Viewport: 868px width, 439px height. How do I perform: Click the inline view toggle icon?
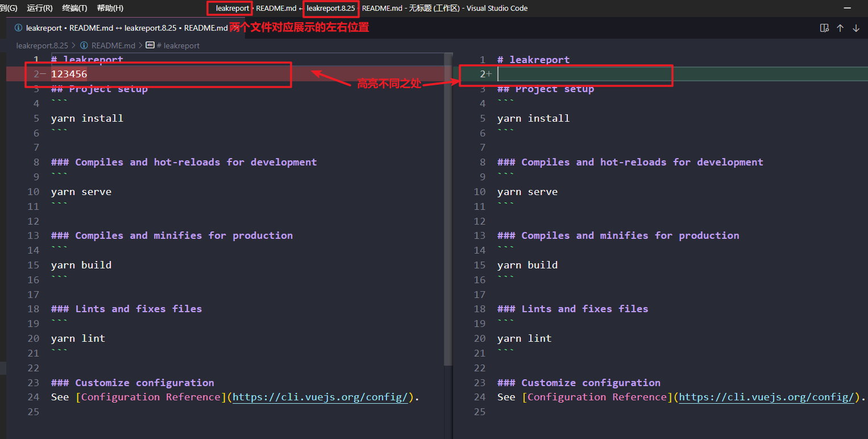click(824, 27)
